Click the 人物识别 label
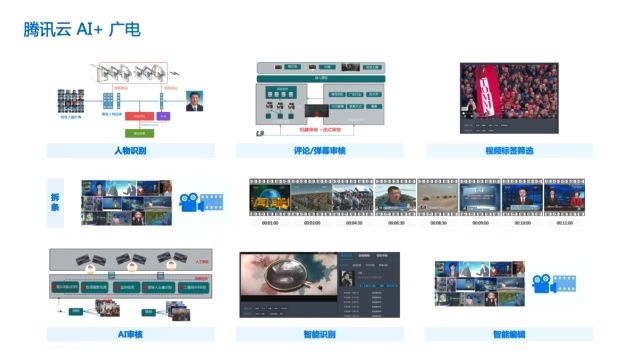 pyautogui.click(x=130, y=151)
